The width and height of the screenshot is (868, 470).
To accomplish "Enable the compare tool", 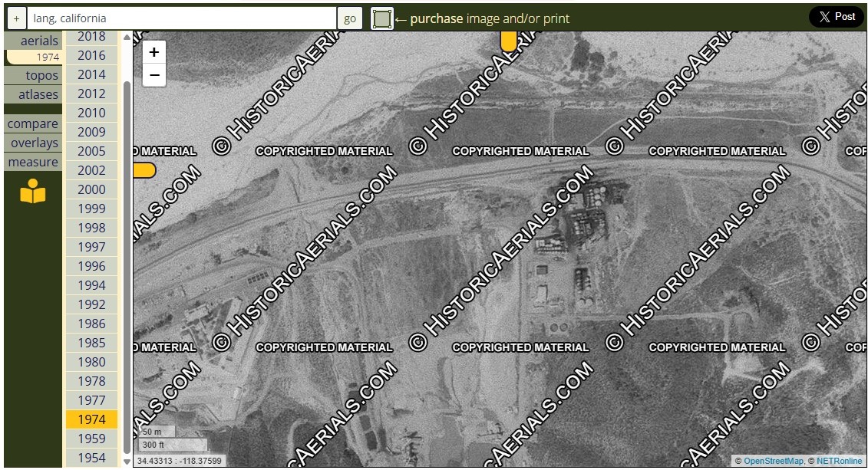I will (x=33, y=123).
